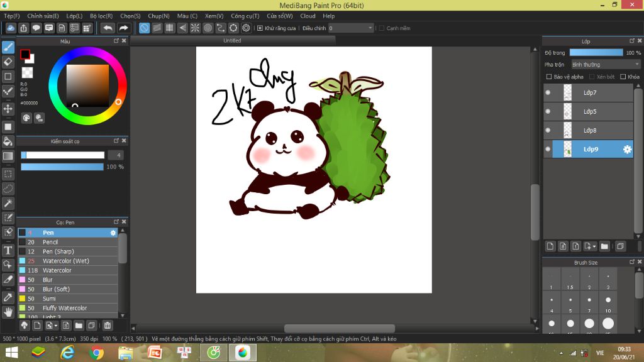Viewport: 644px width, 362px height.
Task: Pick brush size 10 preset
Action: point(608,303)
